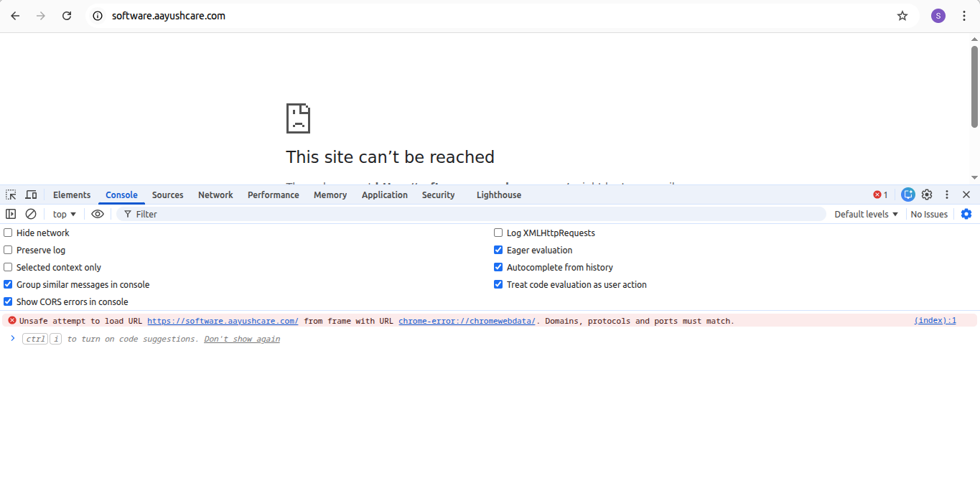Click the browser forward arrow
This screenshot has width=980, height=501.
(41, 16)
